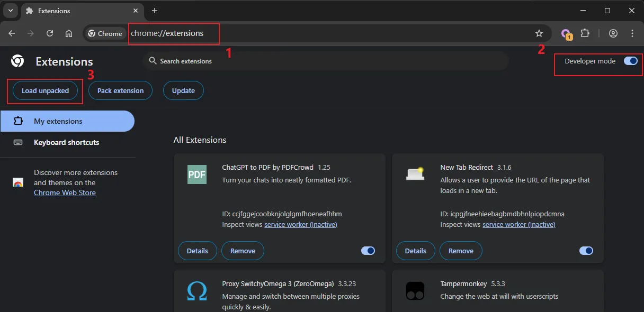Click ChatGPT to PDF by PDFCrowd title
Viewport: 644px width, 312px height.
coord(269,167)
